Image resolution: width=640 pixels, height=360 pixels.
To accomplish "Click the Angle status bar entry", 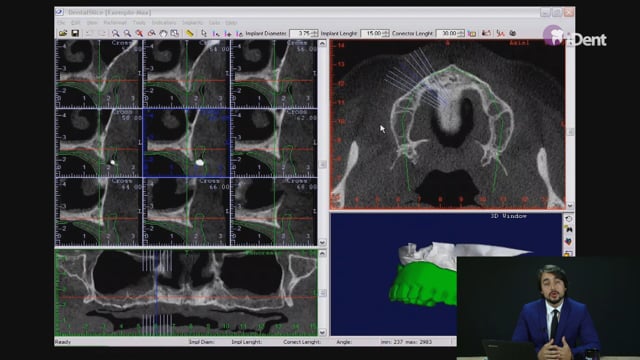I will tap(344, 342).
